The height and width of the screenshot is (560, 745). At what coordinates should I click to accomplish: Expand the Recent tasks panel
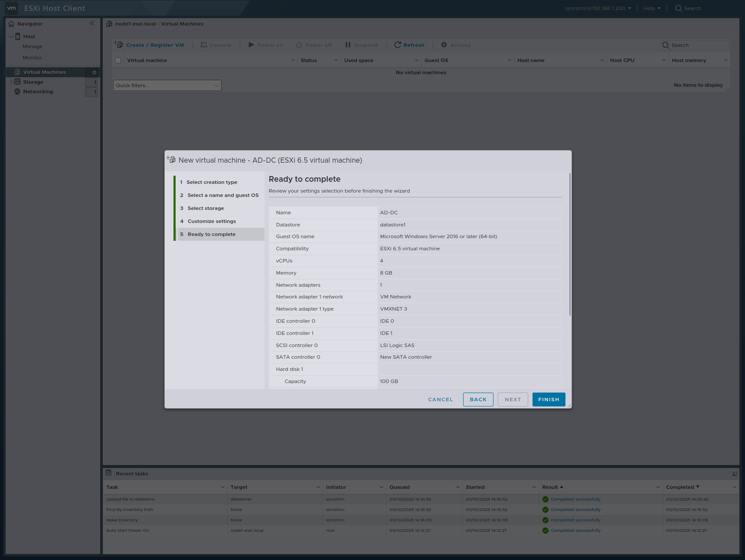735,473
